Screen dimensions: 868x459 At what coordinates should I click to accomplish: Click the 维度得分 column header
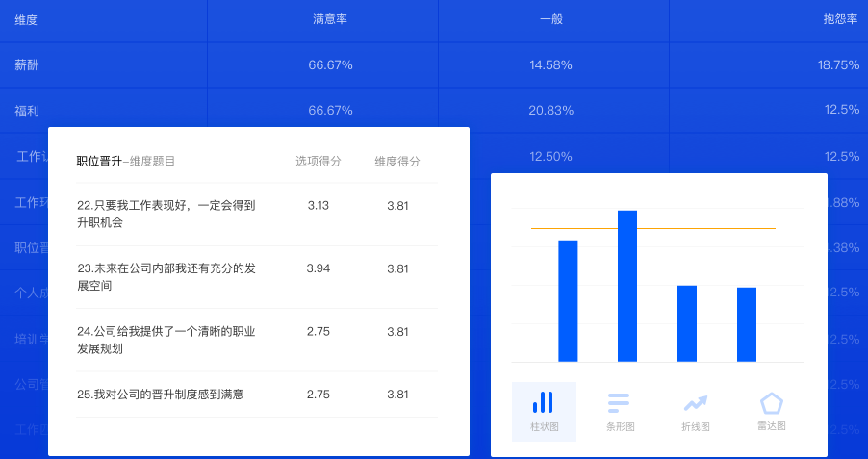pyautogui.click(x=397, y=162)
